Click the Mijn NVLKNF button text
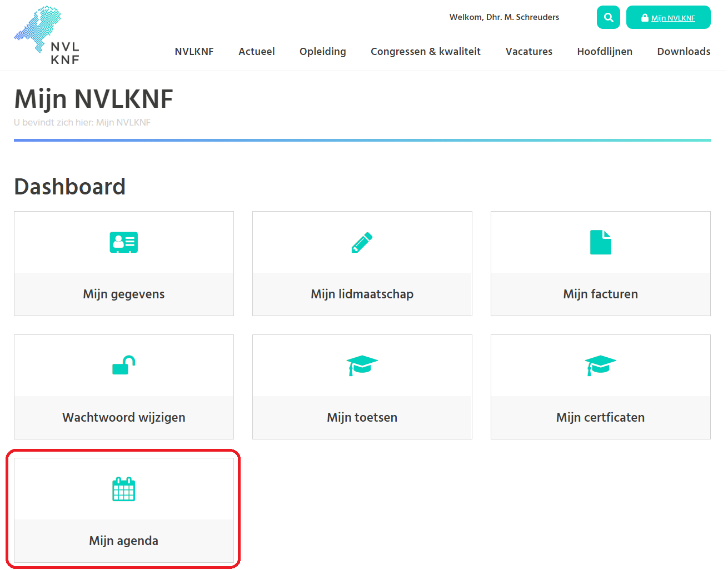 [674, 18]
